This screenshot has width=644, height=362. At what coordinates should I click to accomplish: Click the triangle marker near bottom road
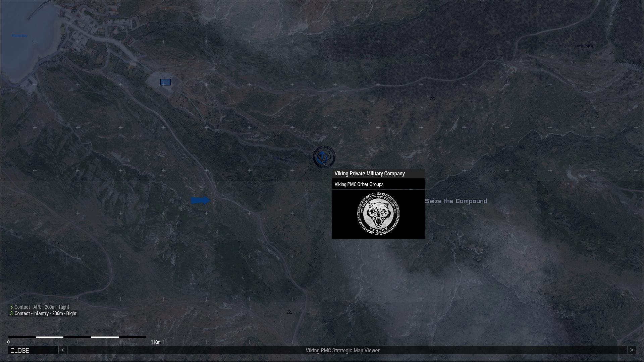click(x=289, y=312)
